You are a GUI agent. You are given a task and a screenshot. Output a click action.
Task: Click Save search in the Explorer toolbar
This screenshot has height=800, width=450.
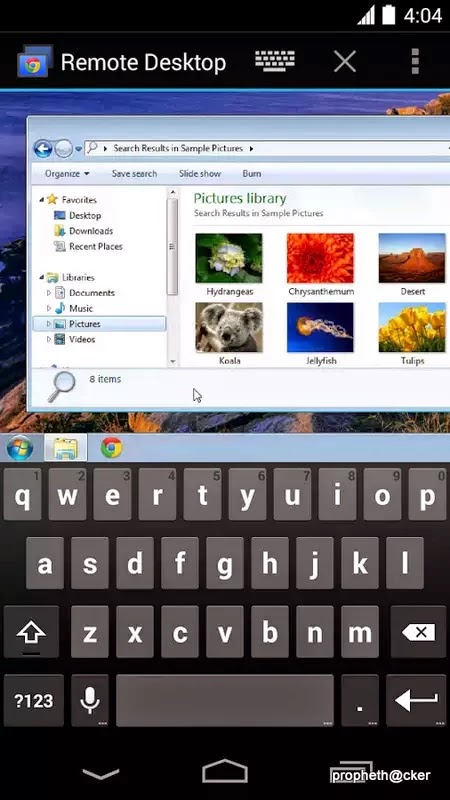coord(134,173)
